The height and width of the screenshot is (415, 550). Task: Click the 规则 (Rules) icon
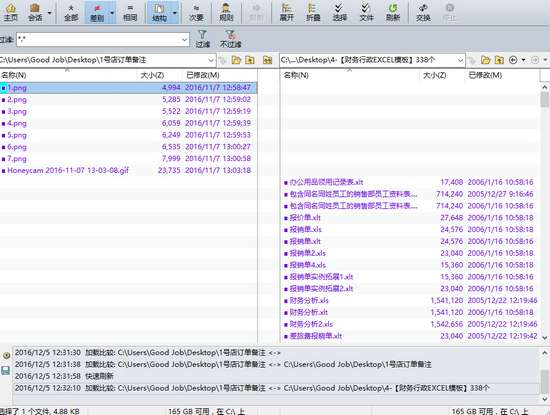[x=226, y=12]
